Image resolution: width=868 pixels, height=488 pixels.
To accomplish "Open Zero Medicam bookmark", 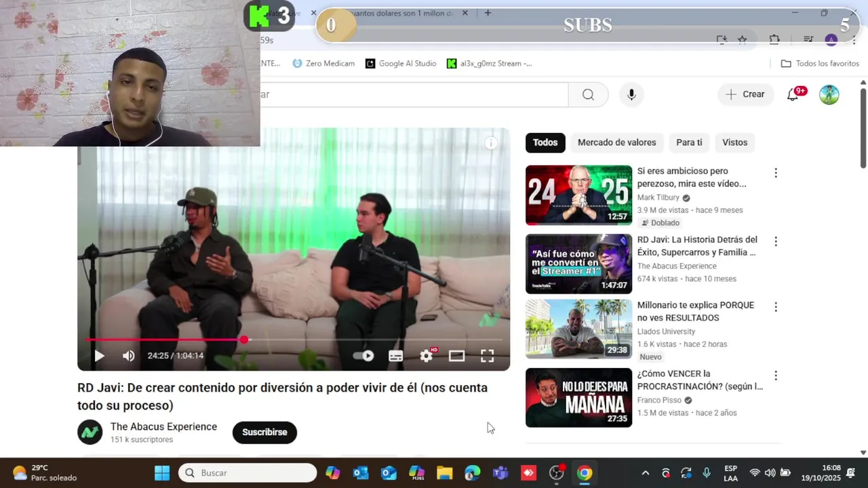I will click(x=323, y=63).
